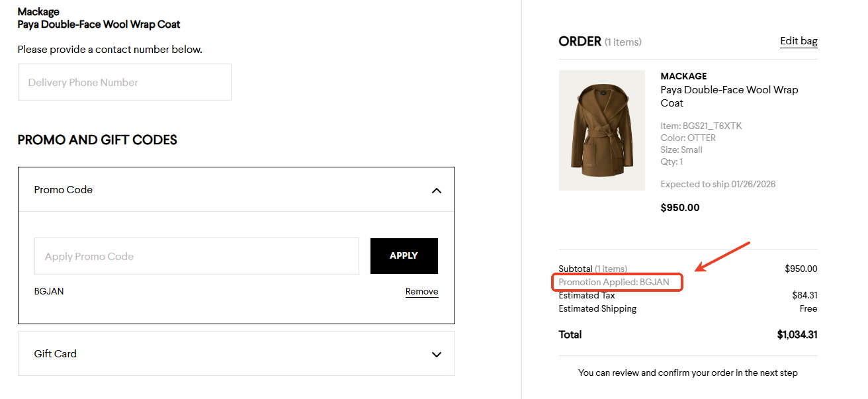Click the coat product thumbnail image
The image size is (868, 399).
(601, 130)
